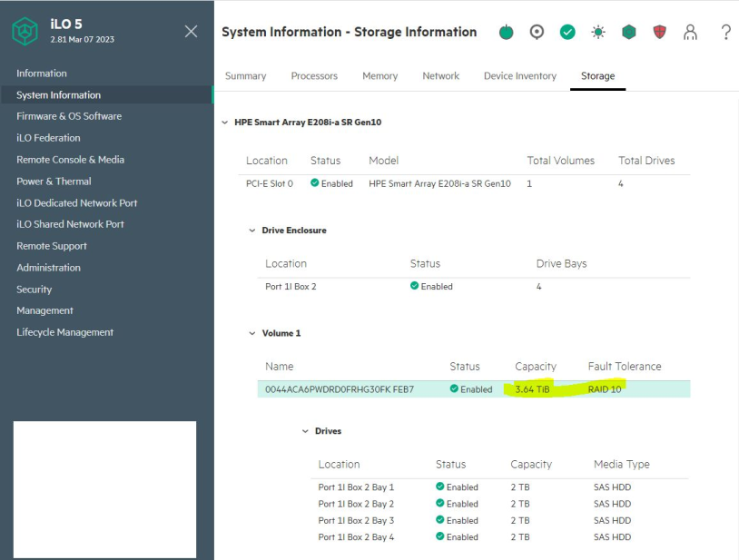
Task: Click the sun-shaped brightness icon in header
Action: tap(598, 33)
